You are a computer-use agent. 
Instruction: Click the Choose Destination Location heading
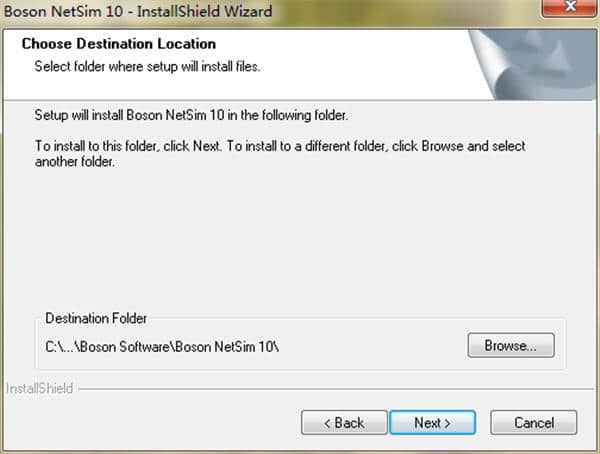coord(118,44)
